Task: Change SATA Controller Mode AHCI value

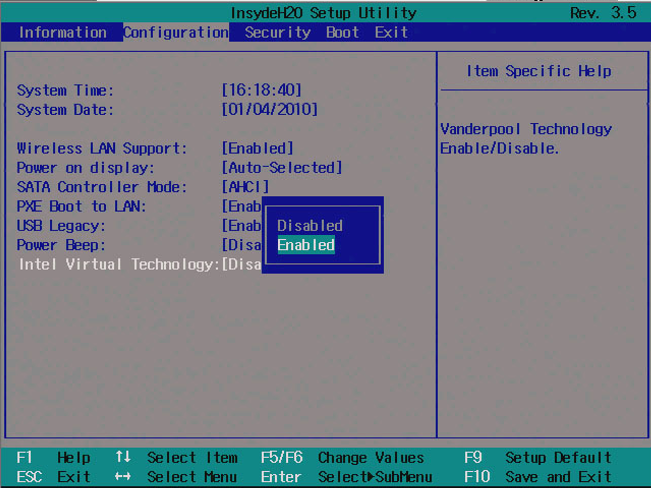Action: pos(245,187)
